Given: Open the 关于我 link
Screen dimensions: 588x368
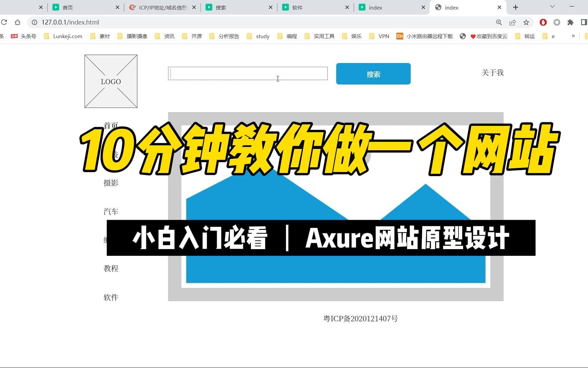Looking at the screenshot, I should (492, 73).
